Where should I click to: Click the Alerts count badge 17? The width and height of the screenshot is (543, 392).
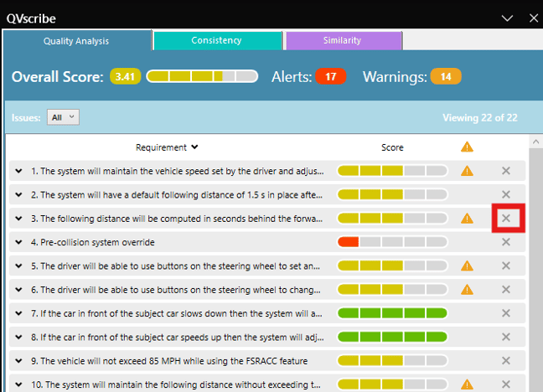[331, 76]
